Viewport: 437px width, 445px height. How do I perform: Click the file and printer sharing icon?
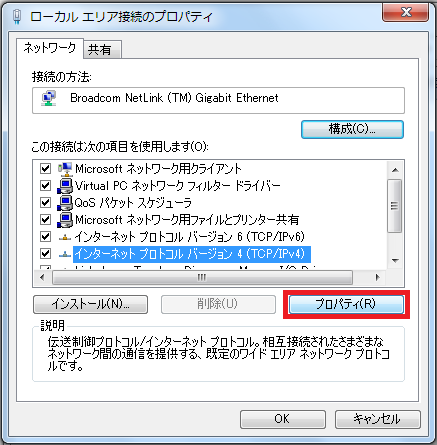tap(65, 220)
